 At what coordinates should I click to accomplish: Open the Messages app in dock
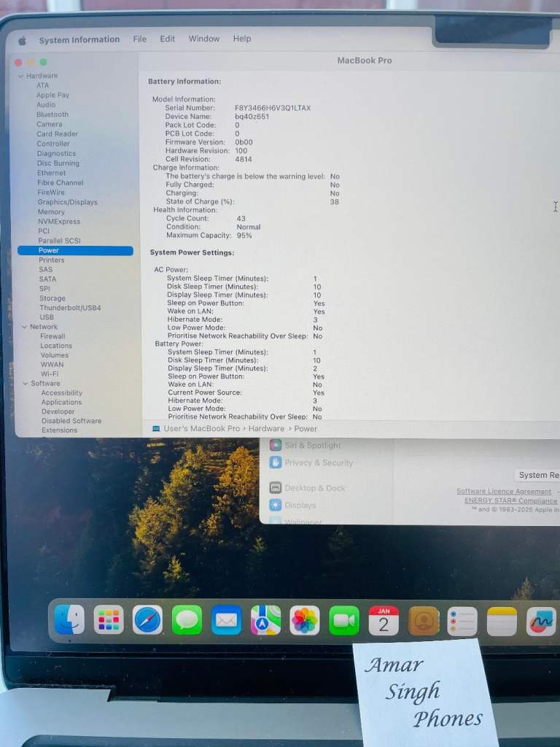coord(187,621)
